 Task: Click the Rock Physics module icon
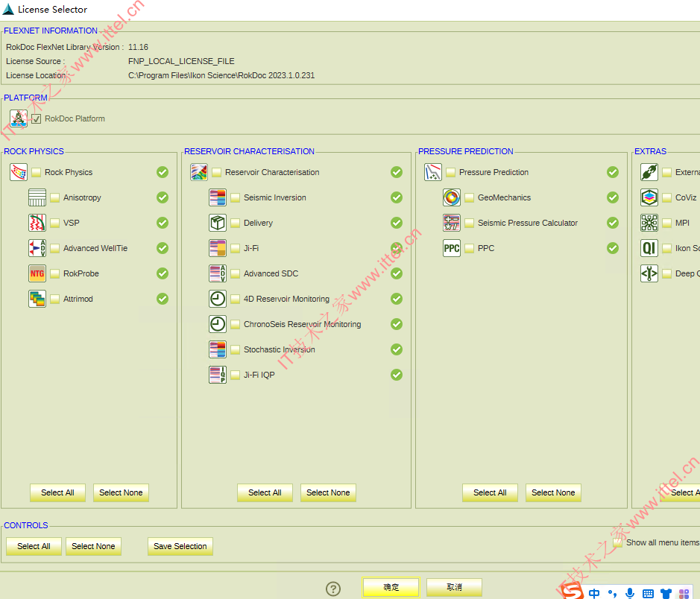click(x=19, y=172)
